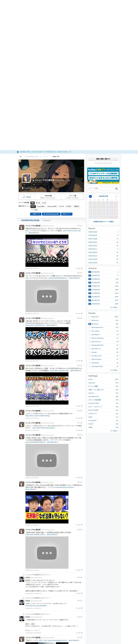
Task: Open the くすぐり合うフワモコ video thumbnail
Action: point(47,343)
